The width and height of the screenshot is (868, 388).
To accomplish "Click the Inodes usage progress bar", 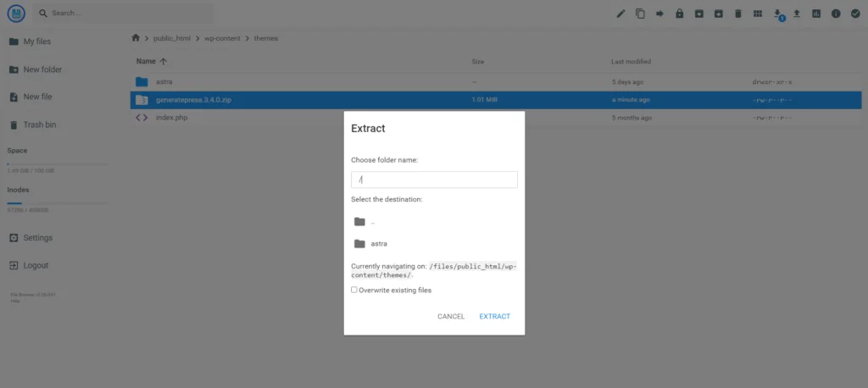I will [58, 203].
